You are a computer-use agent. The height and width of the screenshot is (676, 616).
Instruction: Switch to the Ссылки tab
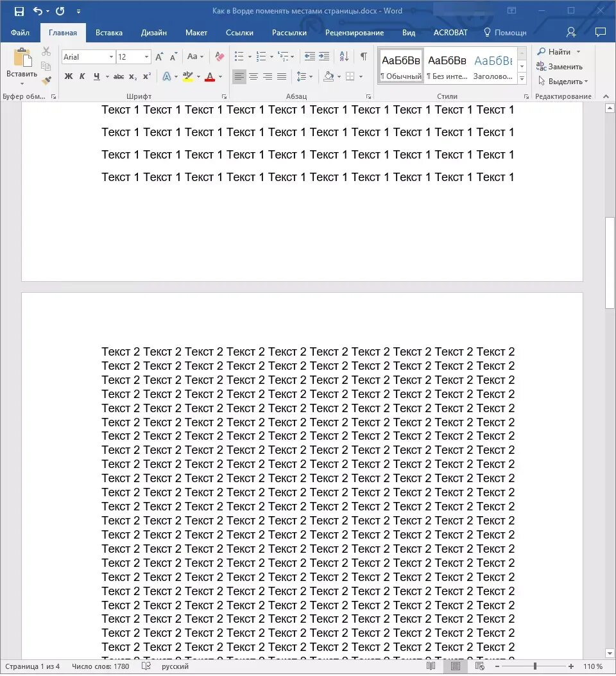tap(239, 33)
